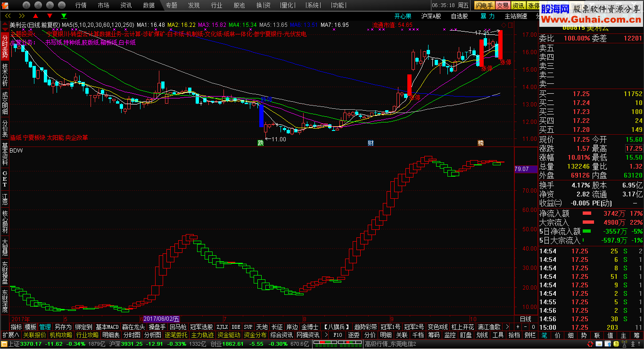
Task: Open the 机构攻略 panel
Action: point(61,335)
